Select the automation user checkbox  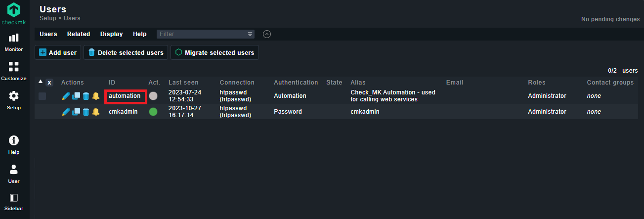(43, 96)
